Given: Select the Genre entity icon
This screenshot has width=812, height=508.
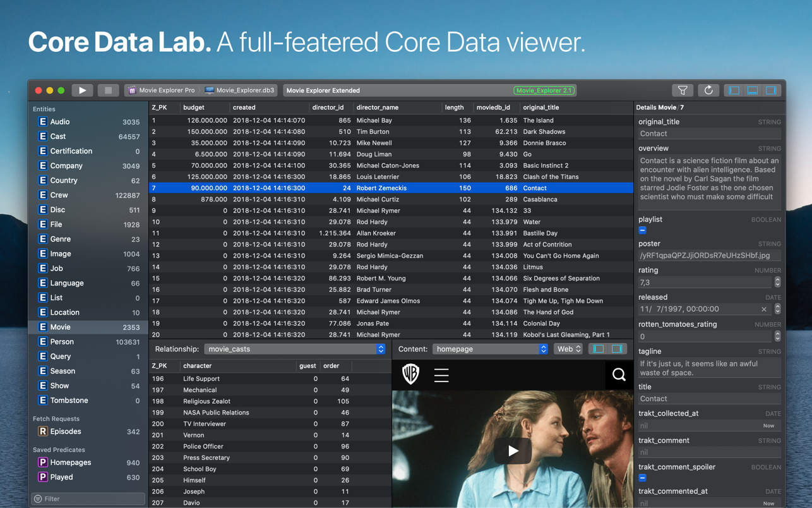Looking at the screenshot, I should [x=42, y=239].
